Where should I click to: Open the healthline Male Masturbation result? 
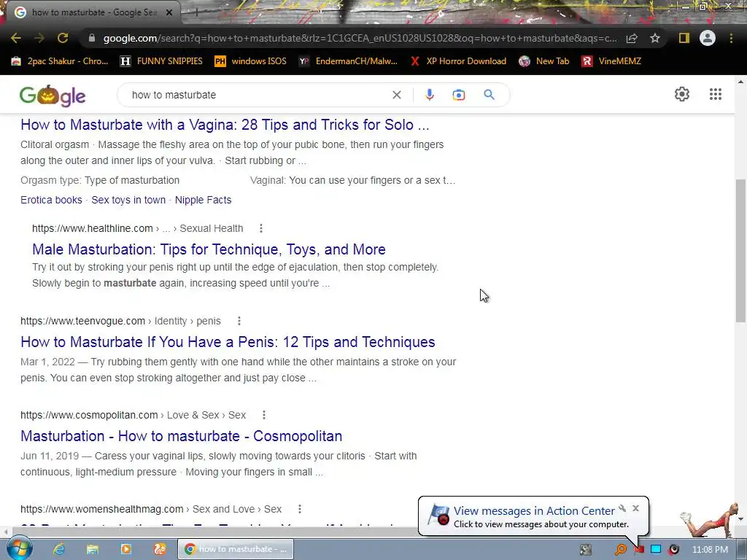click(x=209, y=249)
